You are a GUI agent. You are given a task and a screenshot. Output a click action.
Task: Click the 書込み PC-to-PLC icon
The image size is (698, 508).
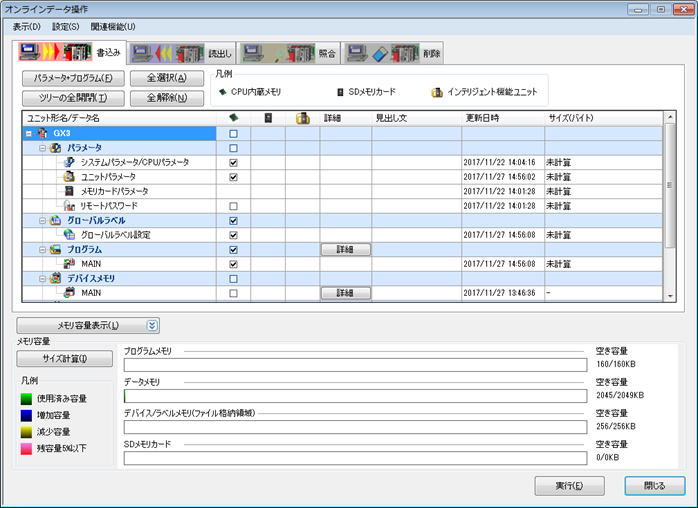[x=55, y=53]
